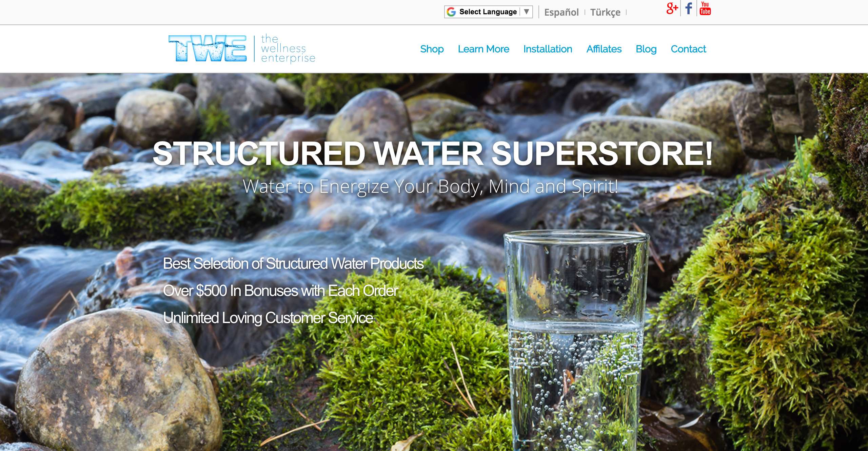
Task: Switch the site to Türkçe
Action: pos(605,12)
